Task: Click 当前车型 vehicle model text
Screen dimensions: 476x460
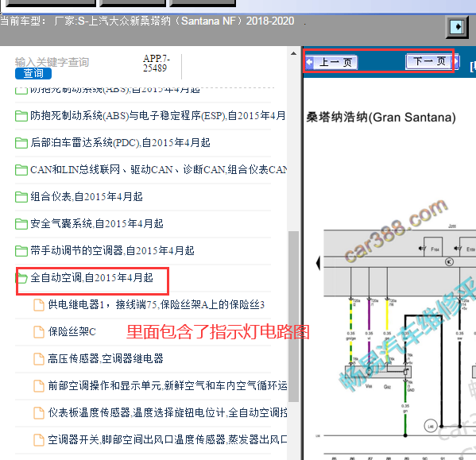Action: 147,21
